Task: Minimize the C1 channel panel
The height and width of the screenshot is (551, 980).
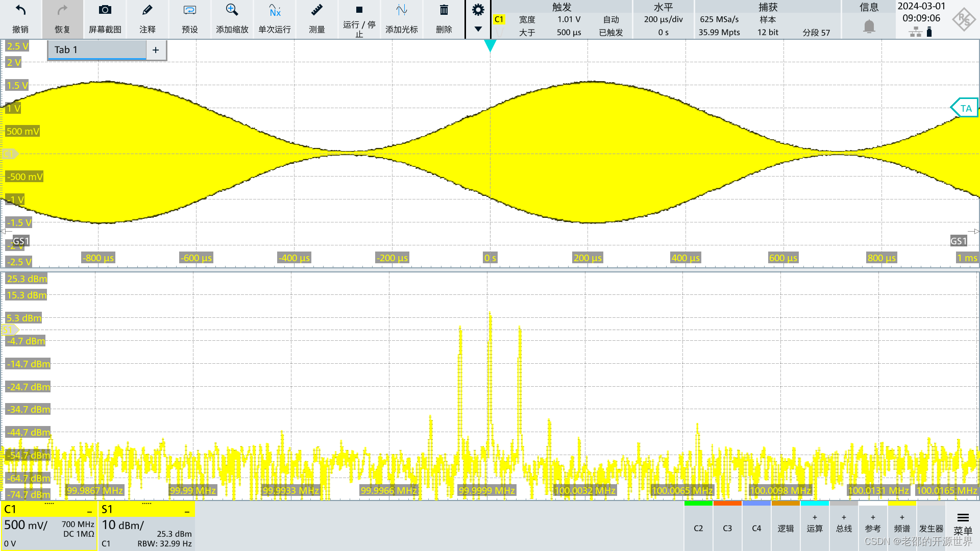Action: (x=89, y=510)
